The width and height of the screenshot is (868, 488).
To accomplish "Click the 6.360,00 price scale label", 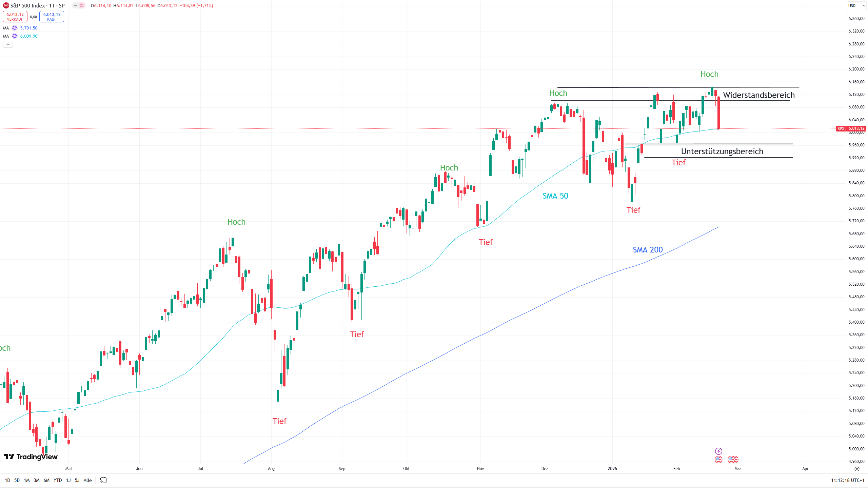I will [x=856, y=19].
